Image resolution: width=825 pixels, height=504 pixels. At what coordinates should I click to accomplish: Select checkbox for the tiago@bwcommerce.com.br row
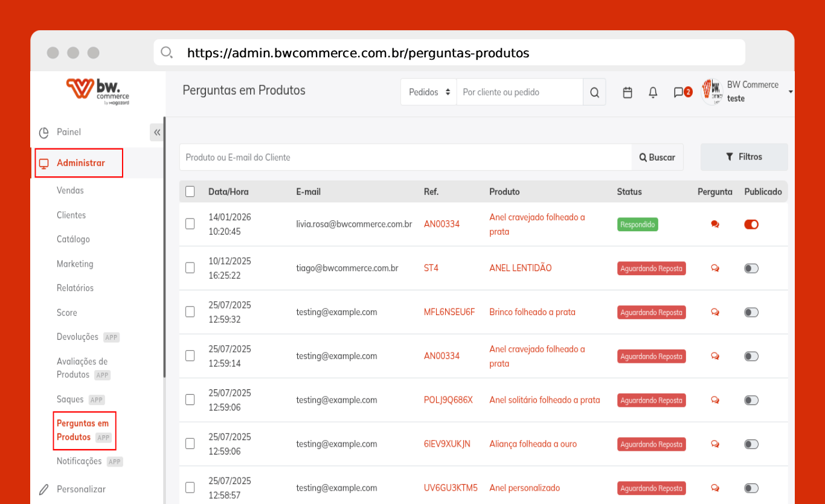(190, 268)
